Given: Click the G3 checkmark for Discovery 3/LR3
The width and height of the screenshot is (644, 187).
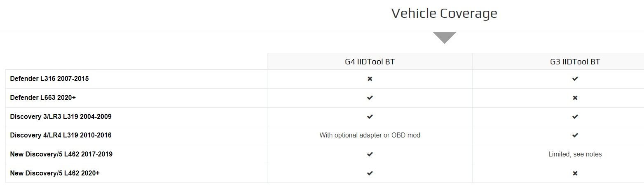Looking at the screenshot, I should point(575,117).
